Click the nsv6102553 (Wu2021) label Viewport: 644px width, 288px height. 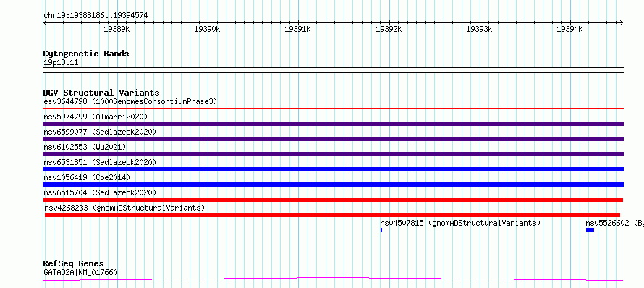(85, 147)
